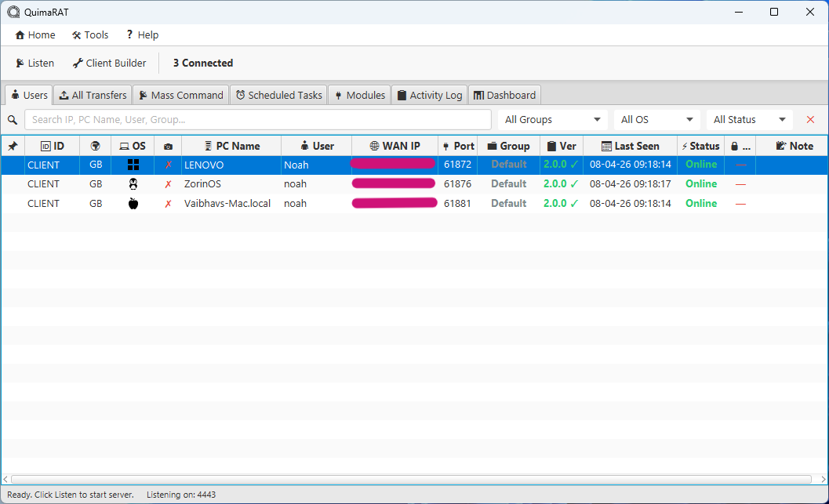Image resolution: width=829 pixels, height=504 pixels.
Task: Click the Apple icon for Vaibhavs-Mac.local
Action: [x=133, y=203]
